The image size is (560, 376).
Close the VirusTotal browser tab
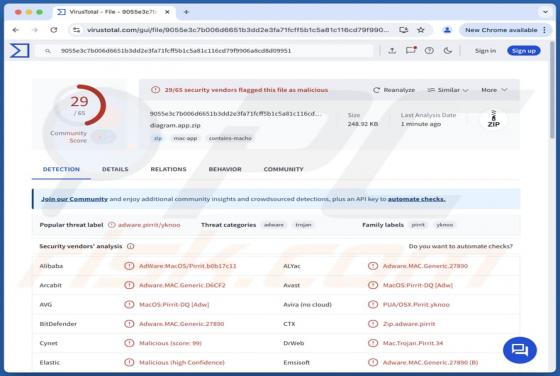pyautogui.click(x=167, y=12)
